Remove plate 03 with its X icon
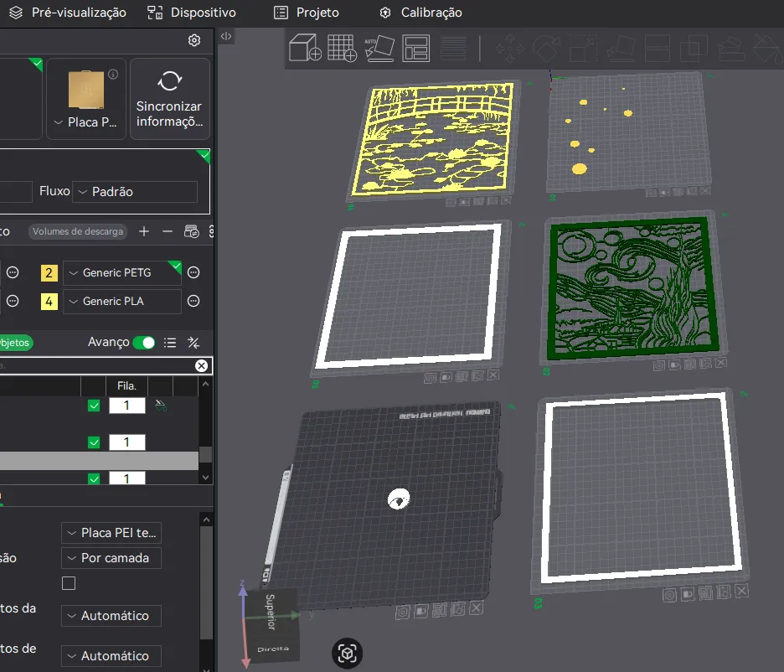 click(x=742, y=592)
